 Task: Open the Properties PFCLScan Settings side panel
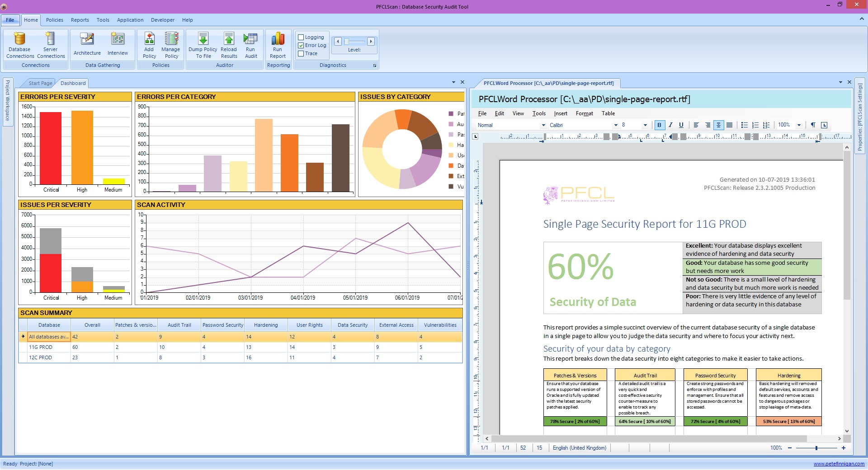click(x=860, y=117)
